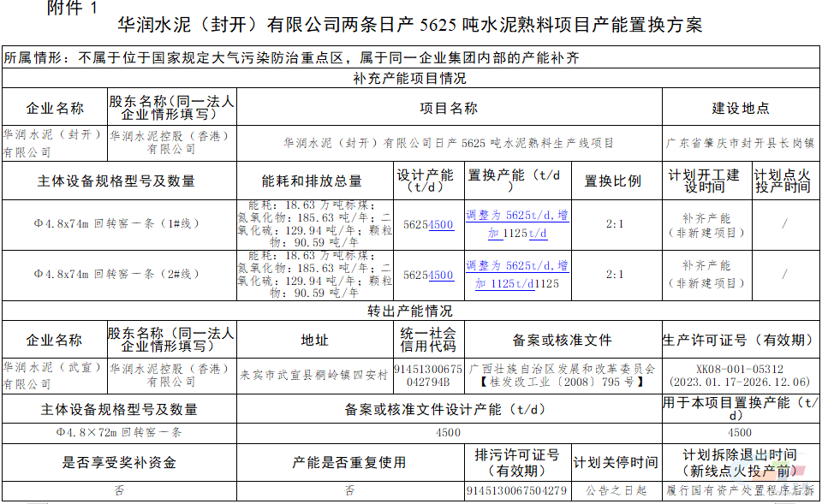Click the 置换比例 column header
The width and height of the screenshot is (822, 504).
click(613, 181)
